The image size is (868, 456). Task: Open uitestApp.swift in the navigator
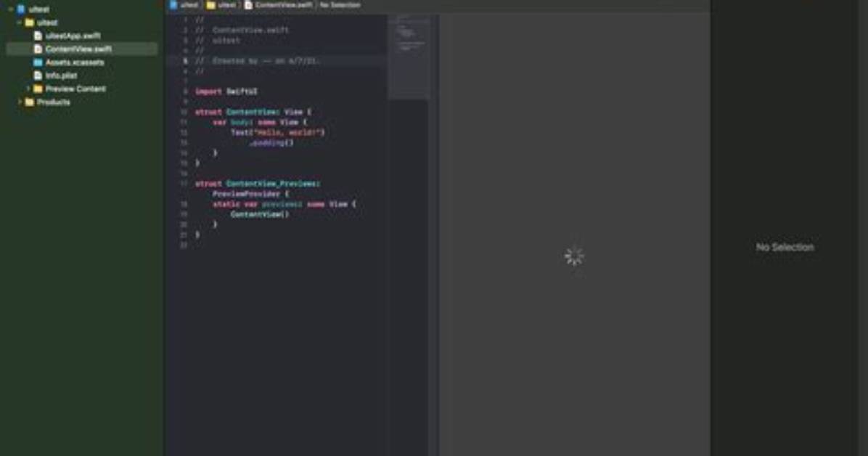tap(73, 36)
